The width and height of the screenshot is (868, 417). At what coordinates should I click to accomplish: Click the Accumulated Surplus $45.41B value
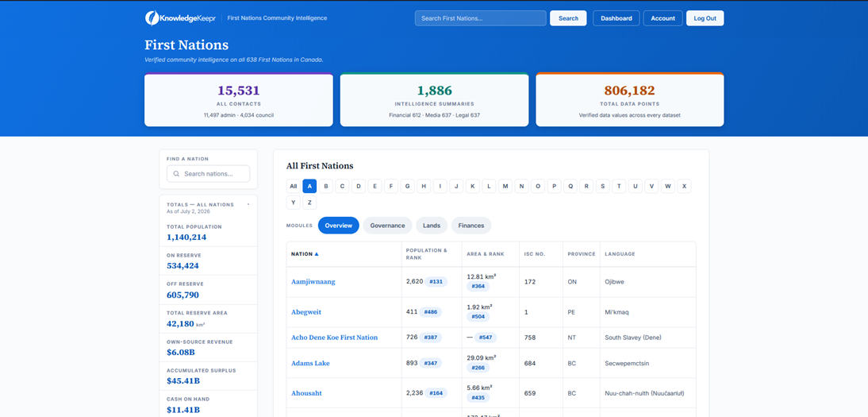tap(183, 381)
